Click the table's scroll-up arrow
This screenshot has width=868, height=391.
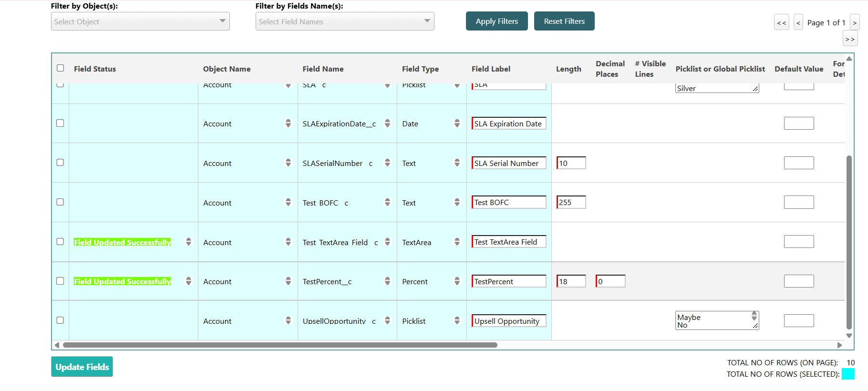coord(849,59)
